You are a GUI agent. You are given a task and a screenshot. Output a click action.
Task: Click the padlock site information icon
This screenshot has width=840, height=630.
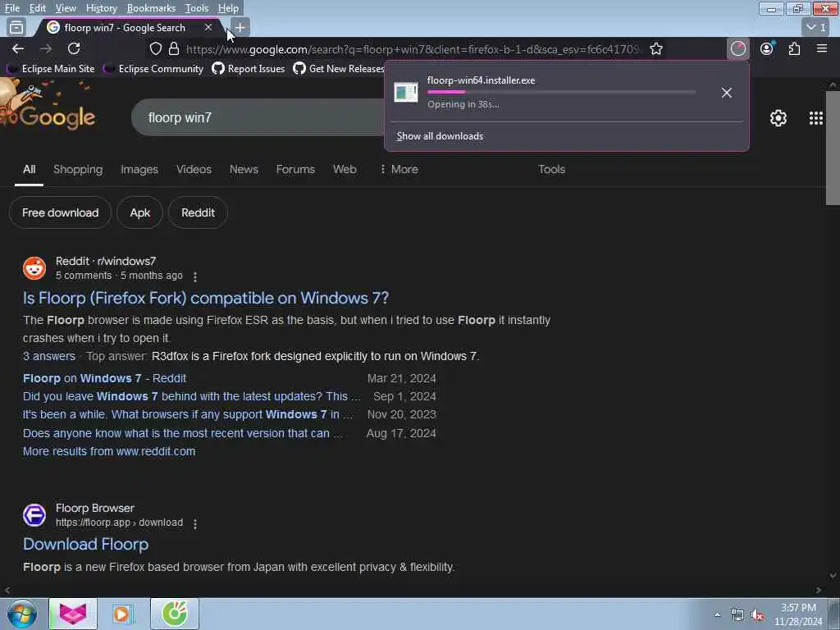point(174,48)
